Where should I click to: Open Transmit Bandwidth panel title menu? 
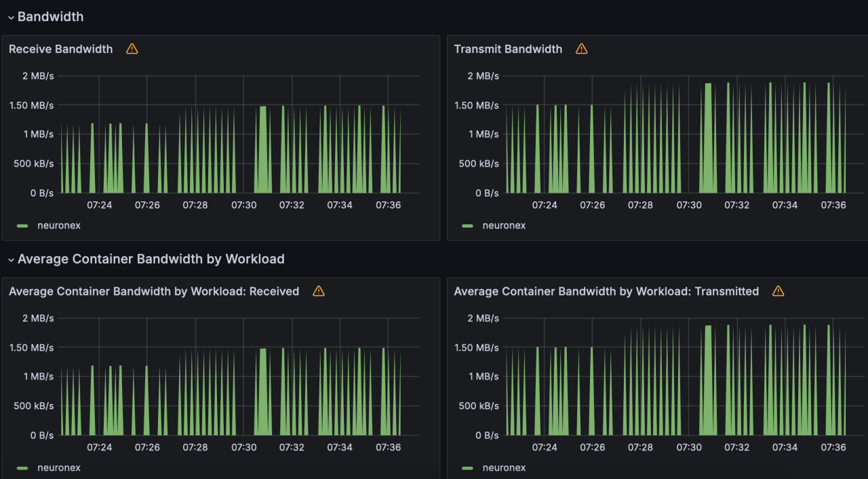508,49
